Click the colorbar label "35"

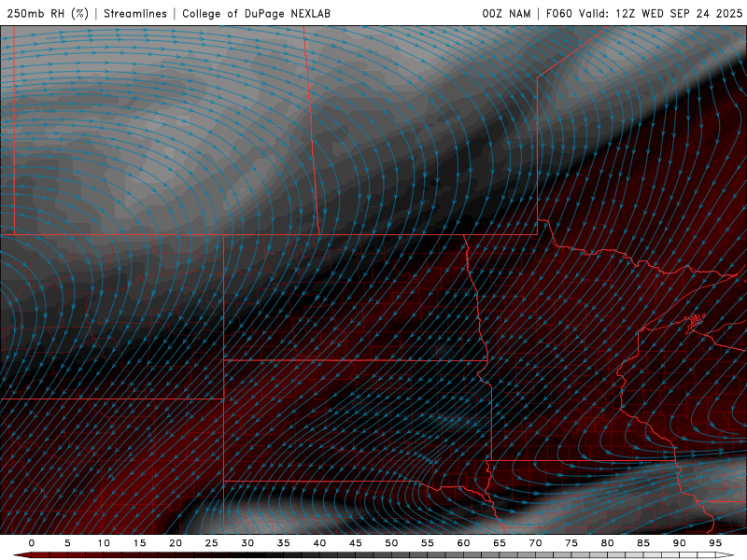pos(284,543)
